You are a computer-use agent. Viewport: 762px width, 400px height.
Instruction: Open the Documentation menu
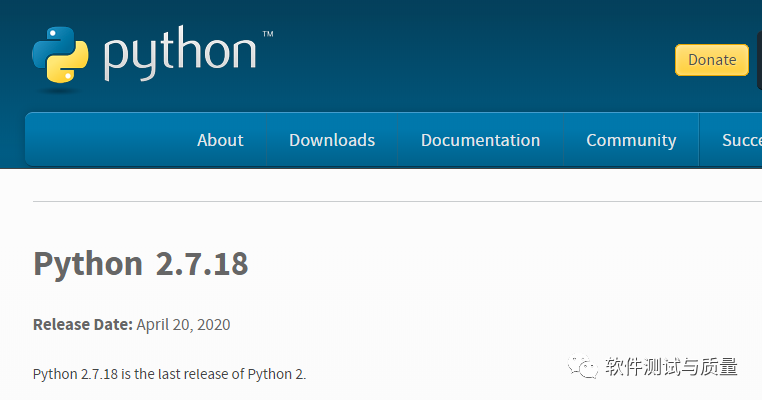pos(480,140)
